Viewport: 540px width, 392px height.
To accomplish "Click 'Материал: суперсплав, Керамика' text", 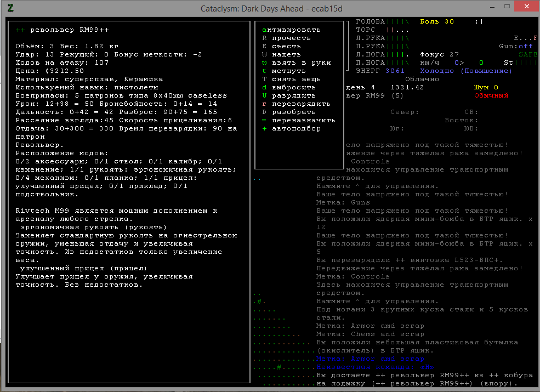I will point(89,79).
